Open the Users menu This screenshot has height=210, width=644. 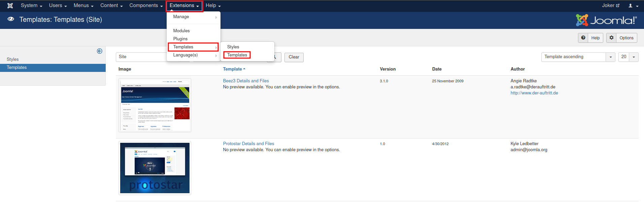tap(58, 5)
